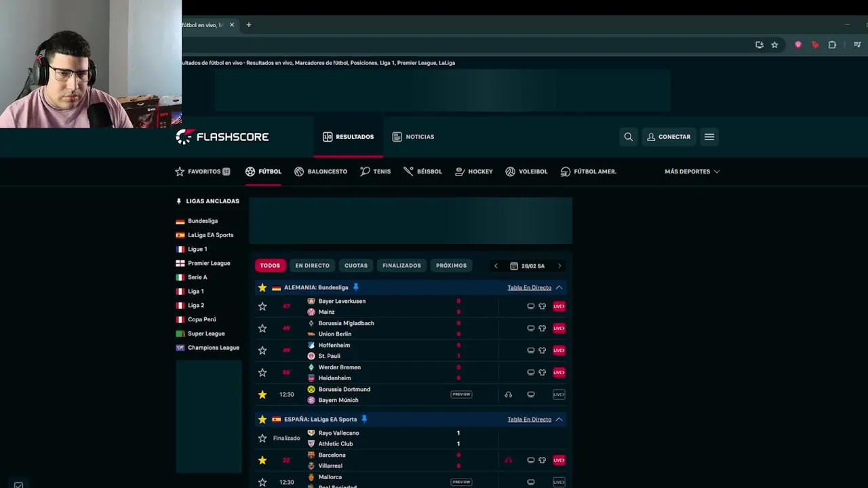Go to previous day arrow
The width and height of the screenshot is (868, 488).
click(496, 266)
